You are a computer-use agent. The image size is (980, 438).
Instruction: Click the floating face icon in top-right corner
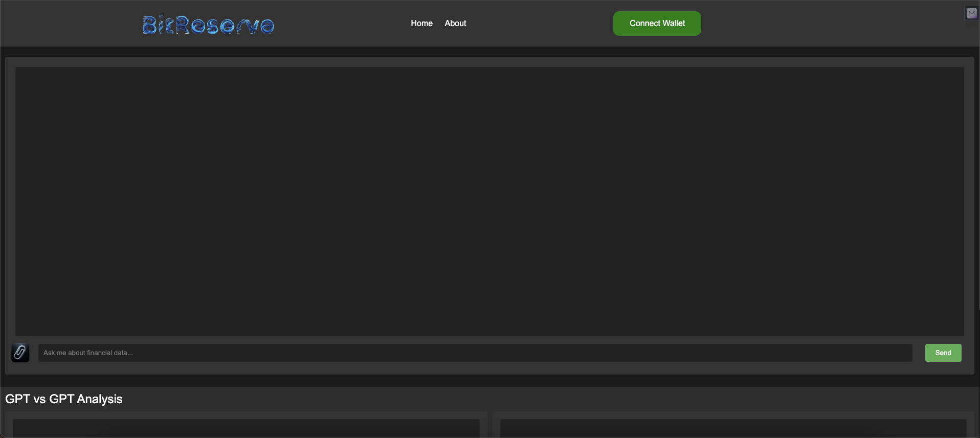click(971, 13)
